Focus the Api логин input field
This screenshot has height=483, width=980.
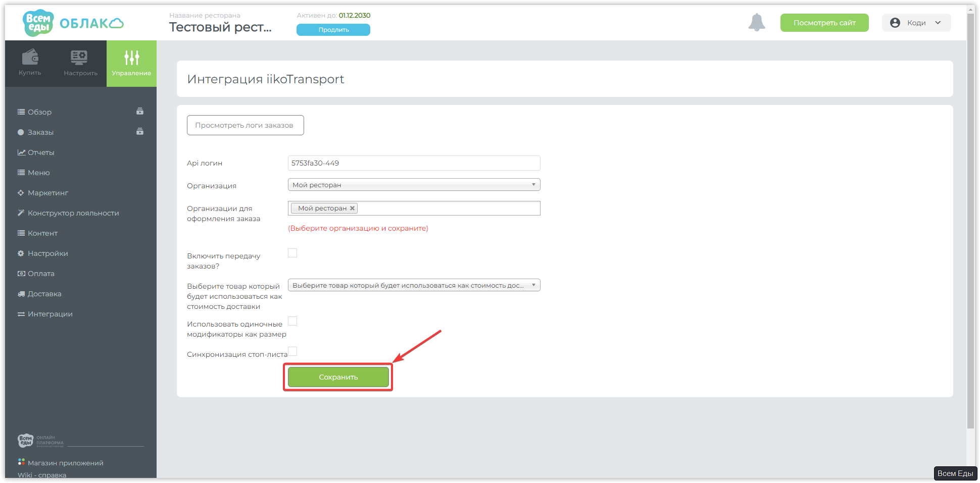pyautogui.click(x=414, y=163)
